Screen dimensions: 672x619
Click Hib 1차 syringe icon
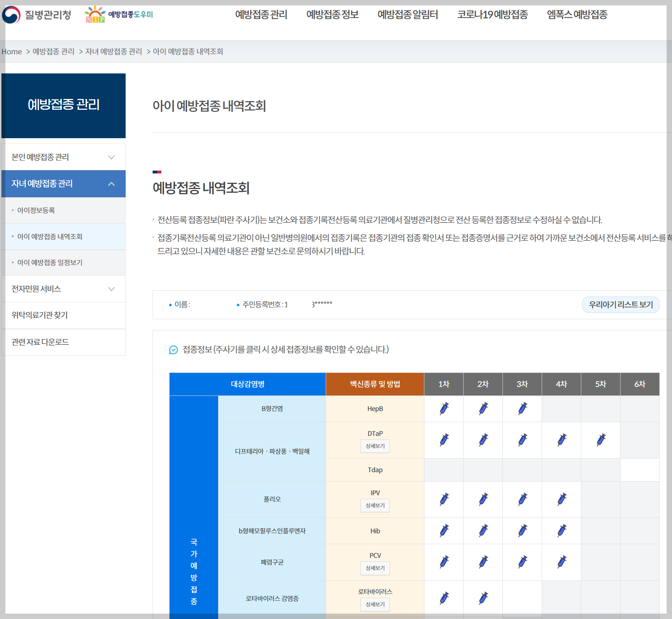(x=444, y=530)
